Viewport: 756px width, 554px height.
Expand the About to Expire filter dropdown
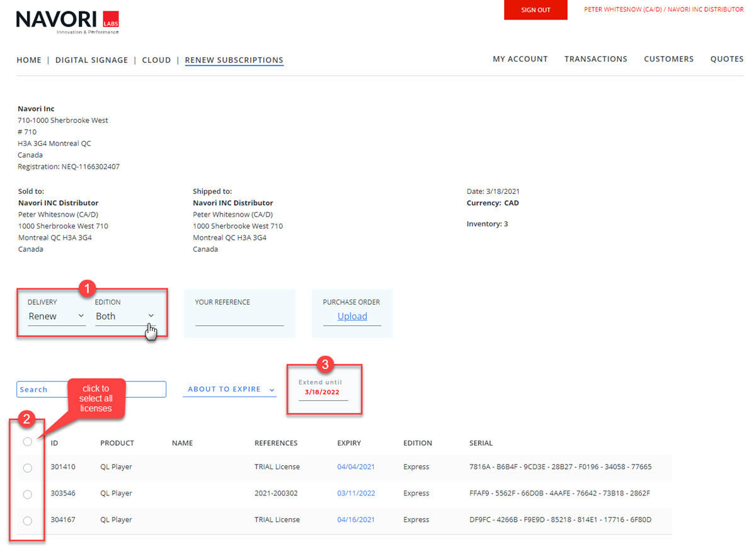(231, 390)
